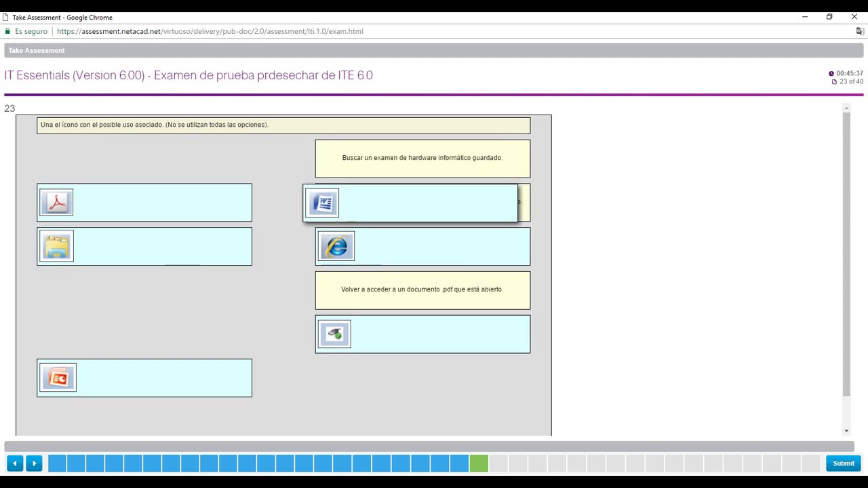Jump to the first question square in navigator
Viewport: 868px width, 488px height.
point(57,463)
